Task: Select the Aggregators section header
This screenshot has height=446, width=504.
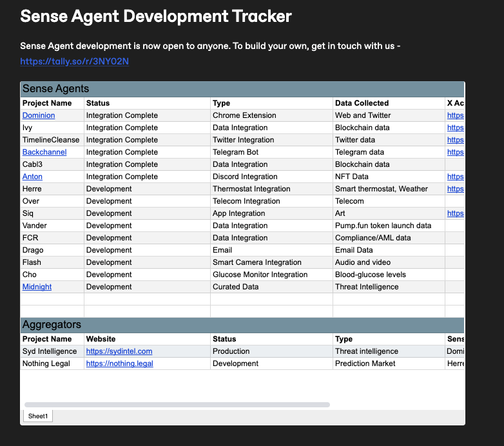Action: (x=52, y=325)
